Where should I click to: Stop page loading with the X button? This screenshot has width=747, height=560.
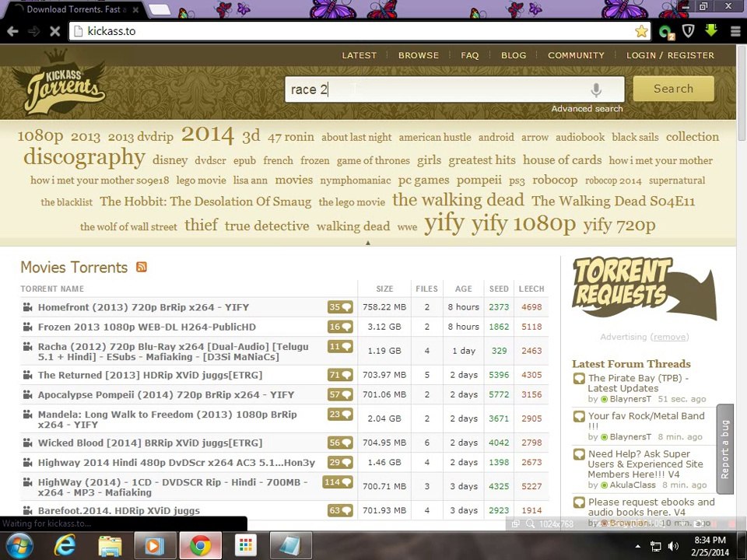pos(54,31)
